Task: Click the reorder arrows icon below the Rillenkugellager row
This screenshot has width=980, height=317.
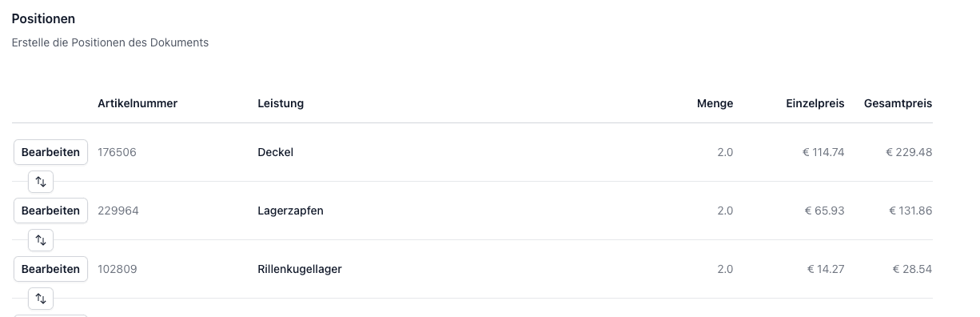Action: (x=41, y=299)
